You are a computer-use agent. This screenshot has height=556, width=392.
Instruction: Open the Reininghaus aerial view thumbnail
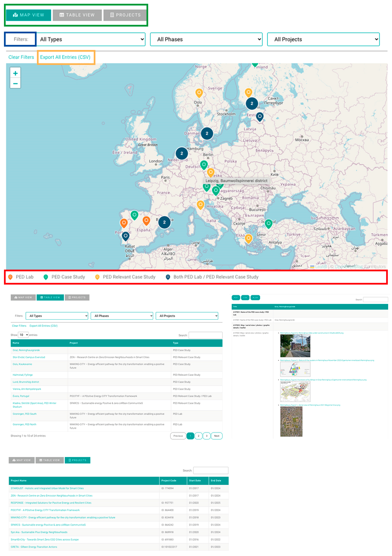(291, 421)
